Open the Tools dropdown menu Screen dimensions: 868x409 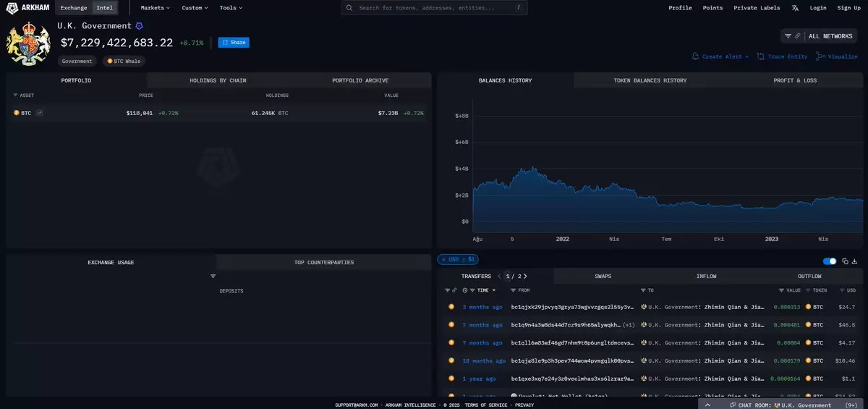[x=231, y=8]
